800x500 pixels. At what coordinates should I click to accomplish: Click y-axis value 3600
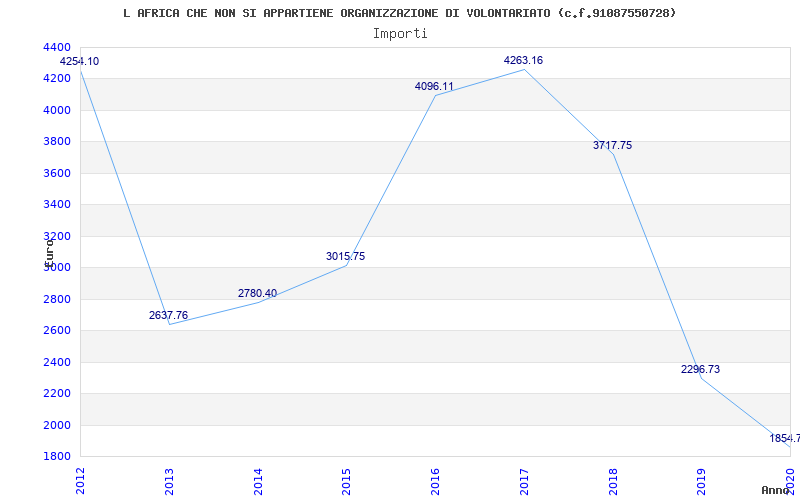58,173
